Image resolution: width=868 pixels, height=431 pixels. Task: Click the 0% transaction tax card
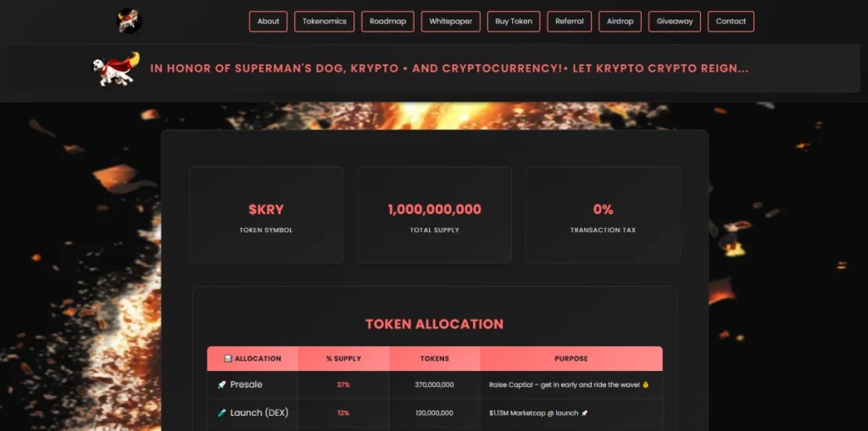603,215
